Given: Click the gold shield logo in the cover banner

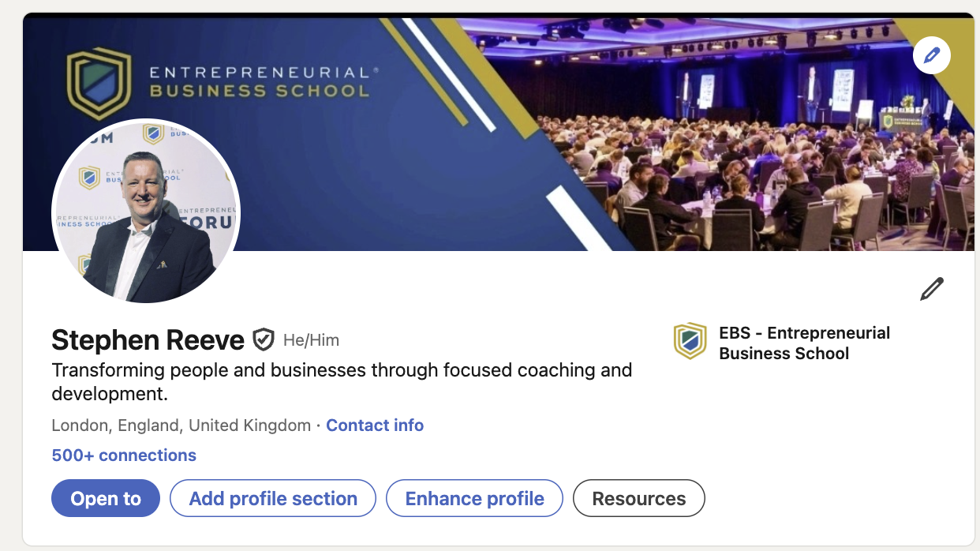Looking at the screenshot, I should tap(98, 82).
